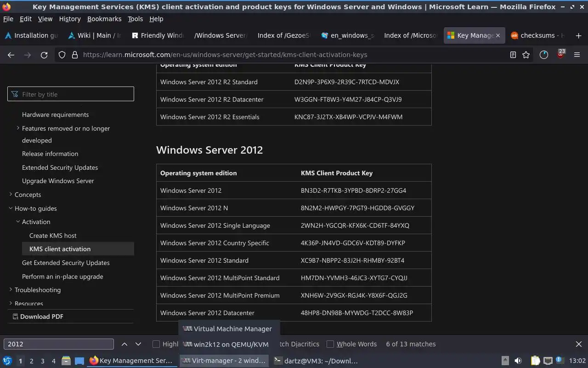Toggle Reader View icon in address bar

513,55
